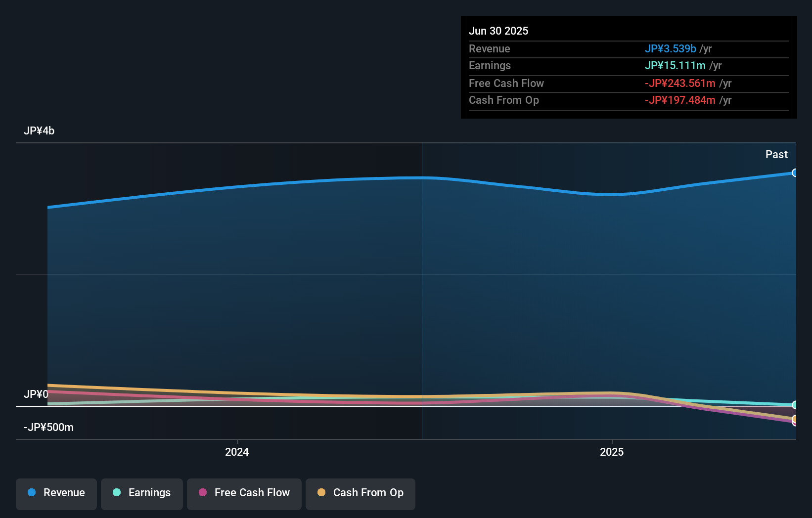Switch to the Past section of the chart

(776, 154)
